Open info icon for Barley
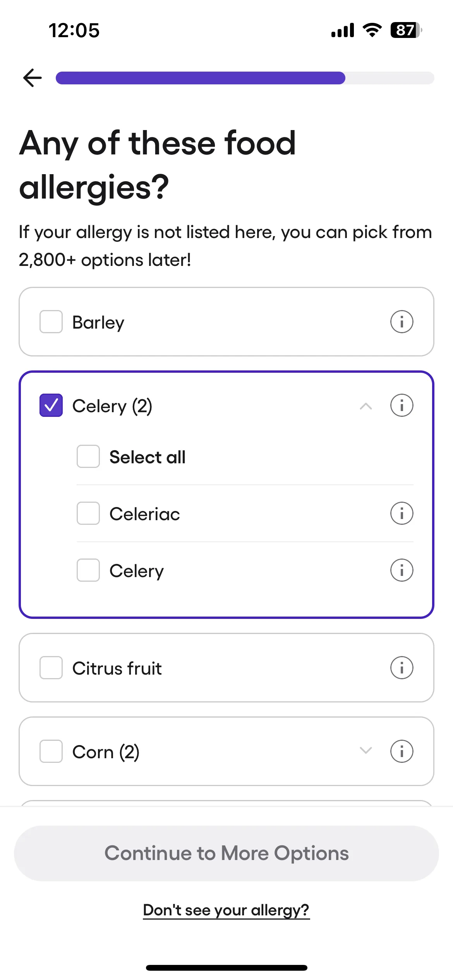Image resolution: width=453 pixels, height=980 pixels. pyautogui.click(x=402, y=322)
